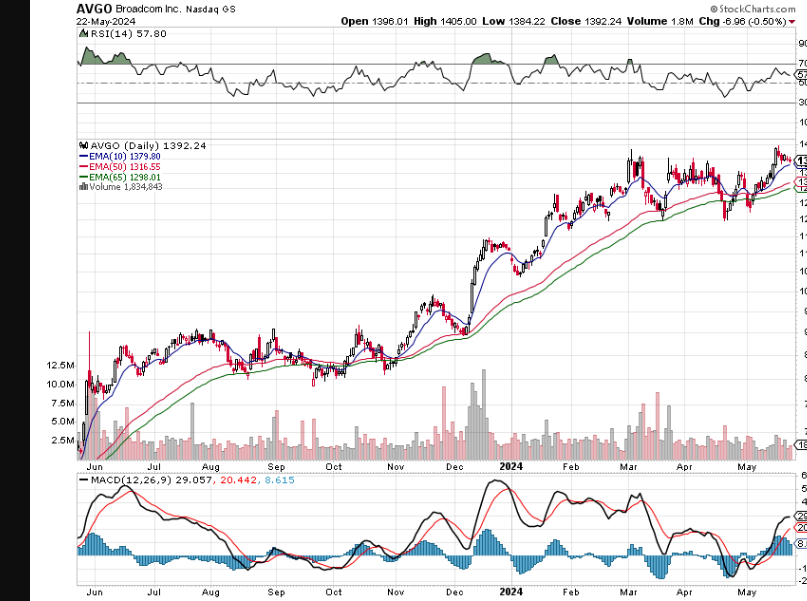Click the Volume 1.8M header value
The height and width of the screenshot is (601, 807).
point(660,22)
